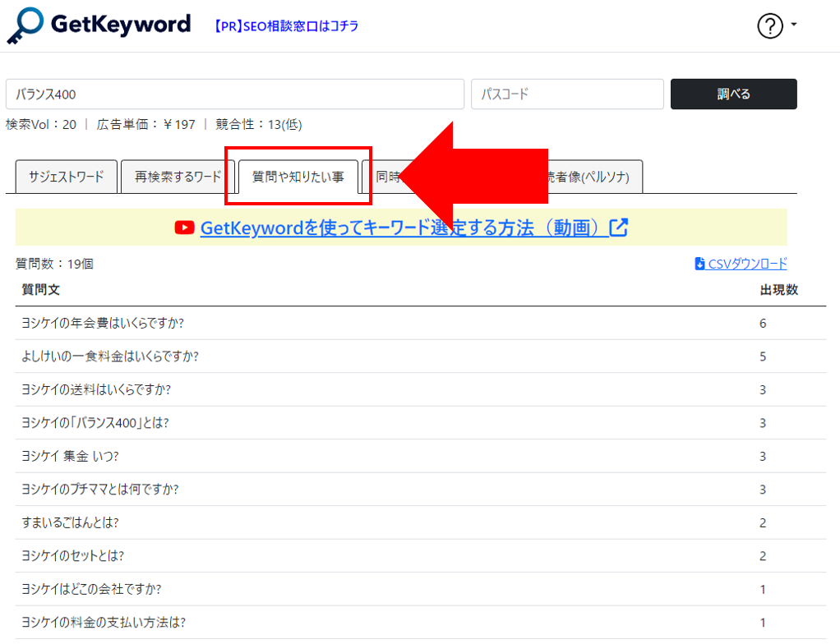Select row ヨシケイの送料はいくらですか?
840x644 pixels.
tap(421, 389)
